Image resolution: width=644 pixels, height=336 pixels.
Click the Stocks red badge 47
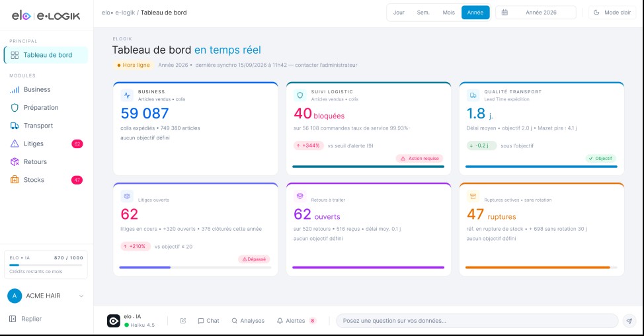pyautogui.click(x=77, y=180)
